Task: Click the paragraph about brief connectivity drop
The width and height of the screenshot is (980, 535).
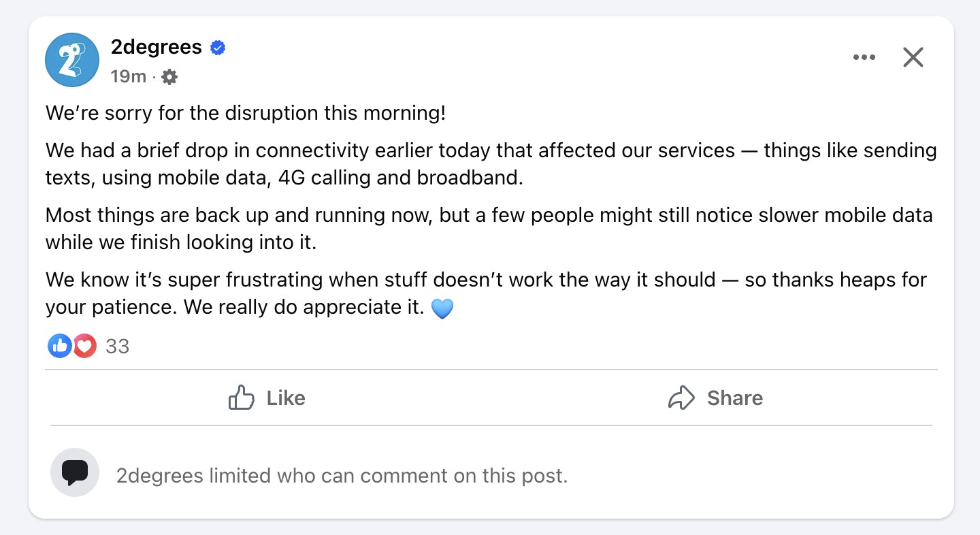Action: (x=491, y=163)
